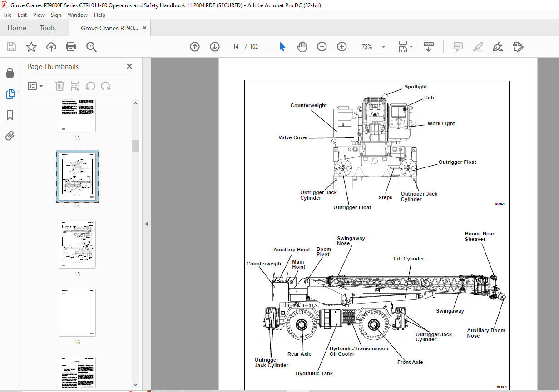Rotate page counterclockwise
Image resolution: width=559 pixels, height=392 pixels.
[90, 86]
